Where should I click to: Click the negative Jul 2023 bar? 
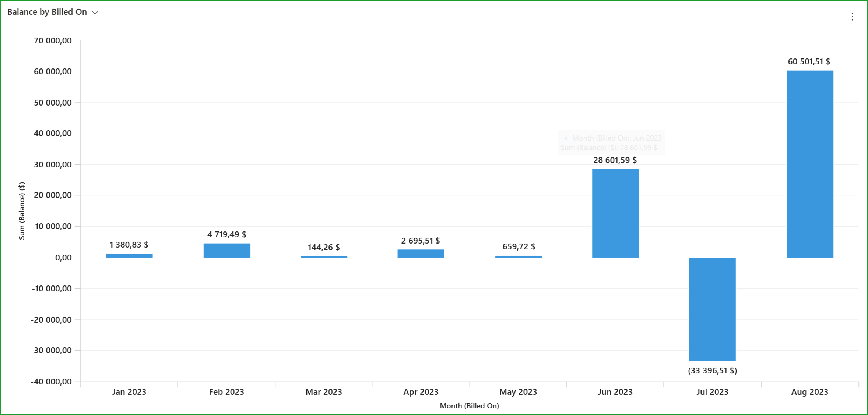pos(712,309)
